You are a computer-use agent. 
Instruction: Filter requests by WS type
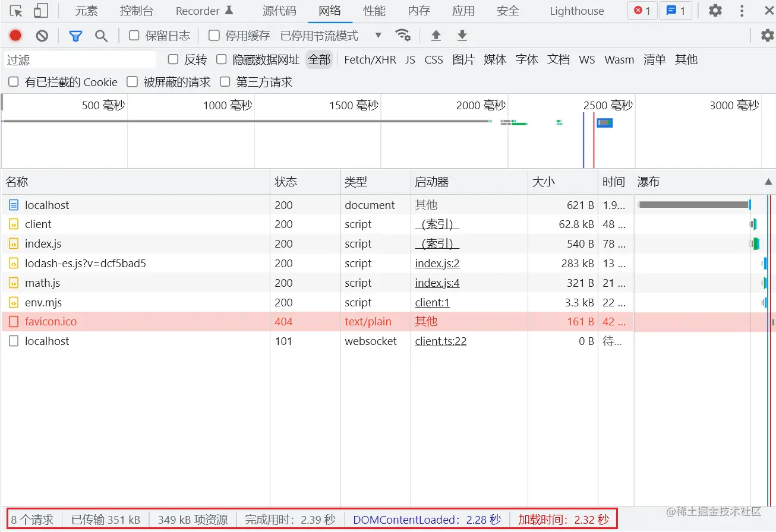pos(587,59)
